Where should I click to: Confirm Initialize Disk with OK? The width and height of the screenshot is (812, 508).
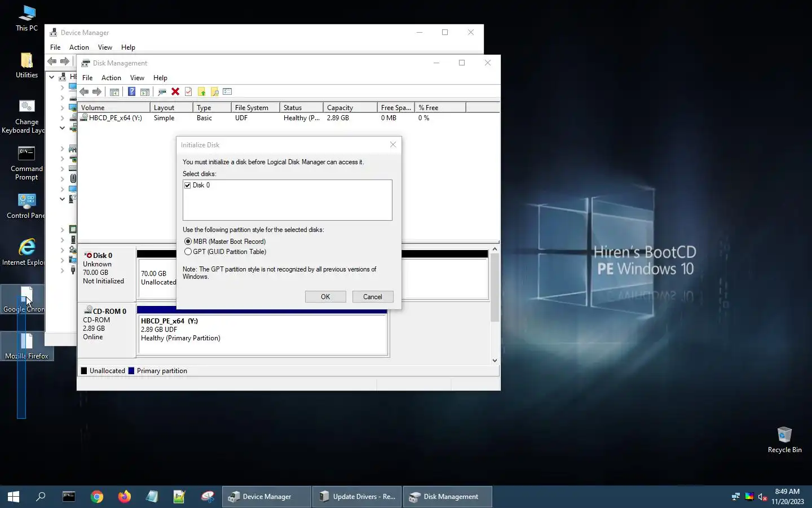click(x=325, y=297)
